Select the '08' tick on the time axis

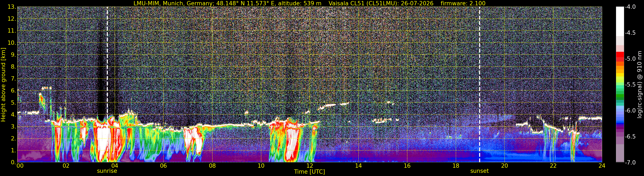click(x=212, y=166)
